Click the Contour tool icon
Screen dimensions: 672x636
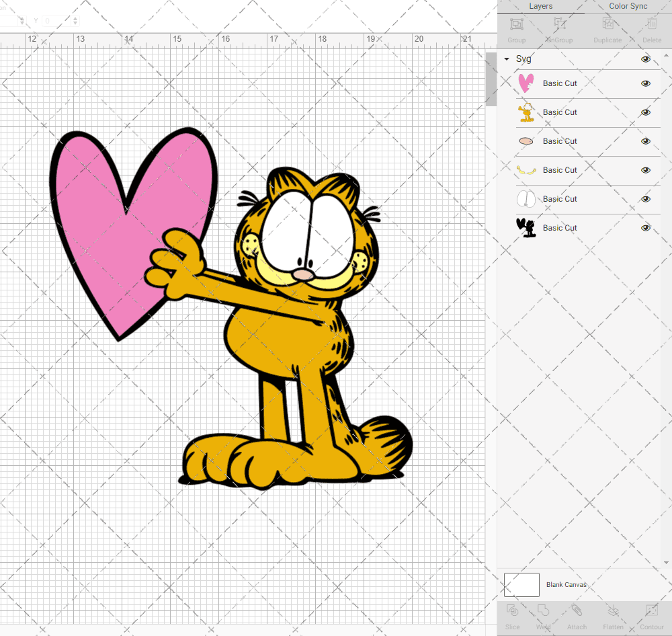(651, 610)
